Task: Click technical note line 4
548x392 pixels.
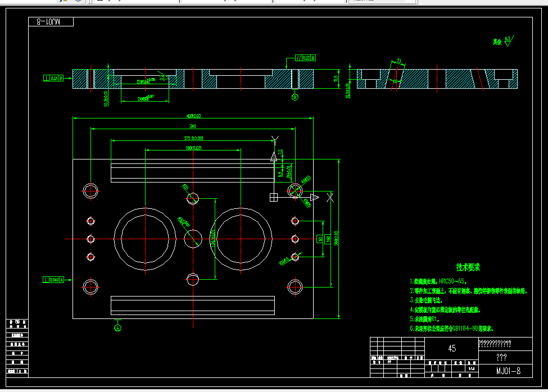Action: click(x=445, y=309)
